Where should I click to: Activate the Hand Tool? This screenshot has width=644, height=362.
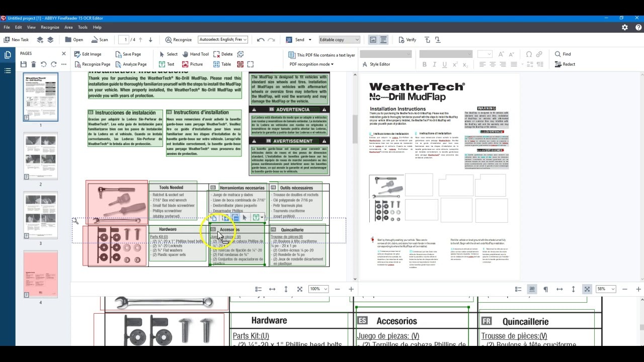click(195, 54)
